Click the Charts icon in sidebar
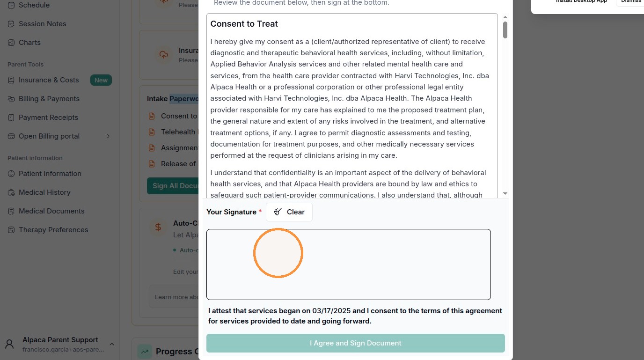Viewport: 644px width, 360px height. (11, 43)
